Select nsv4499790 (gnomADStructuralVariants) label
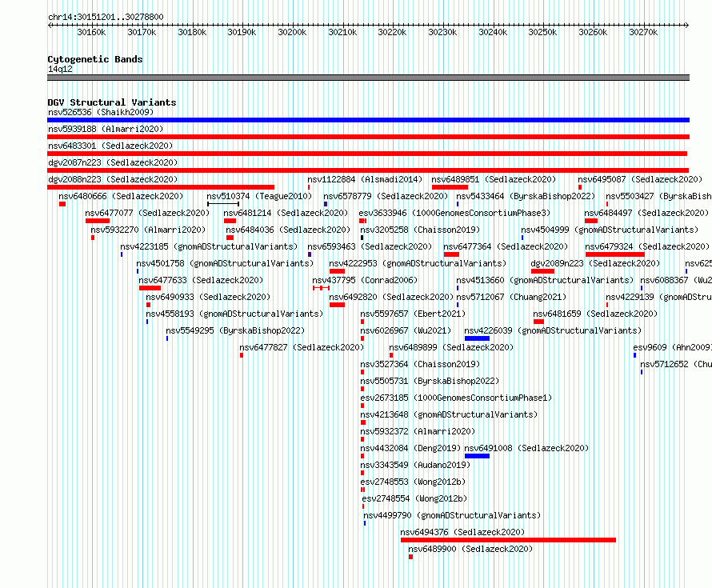 (x=452, y=515)
